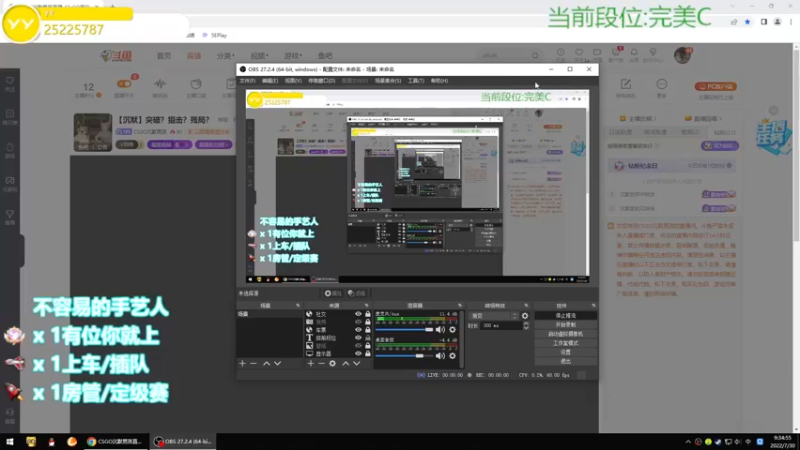Viewport: 800px width, 450px height.
Task: Move the selected source down
Action: pos(357,363)
